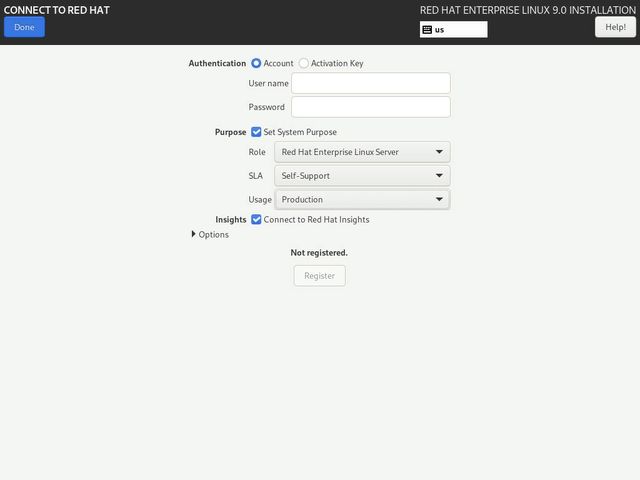This screenshot has width=640, height=480.
Task: Click the SLA label
Action: click(256, 176)
